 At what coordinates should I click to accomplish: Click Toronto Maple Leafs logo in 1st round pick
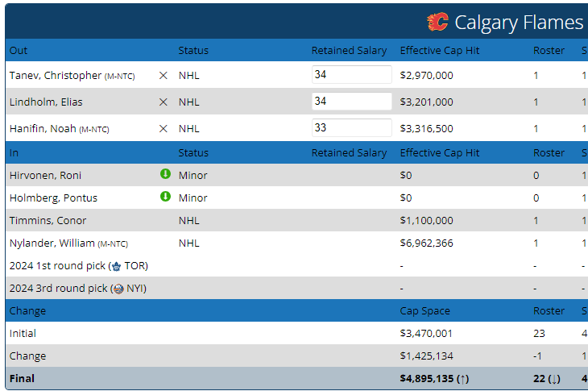click(x=117, y=266)
